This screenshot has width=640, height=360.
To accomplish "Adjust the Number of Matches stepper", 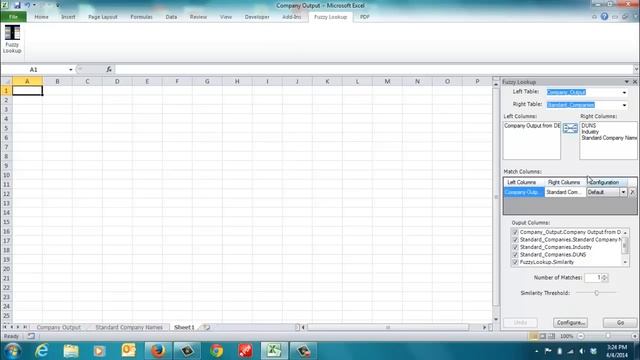I will 604,278.
